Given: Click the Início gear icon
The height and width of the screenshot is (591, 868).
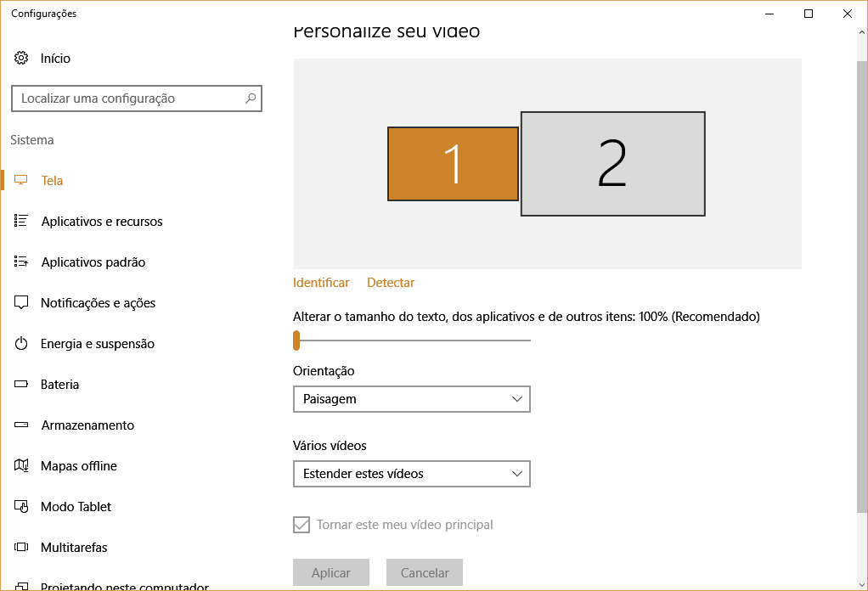Looking at the screenshot, I should pyautogui.click(x=21, y=58).
